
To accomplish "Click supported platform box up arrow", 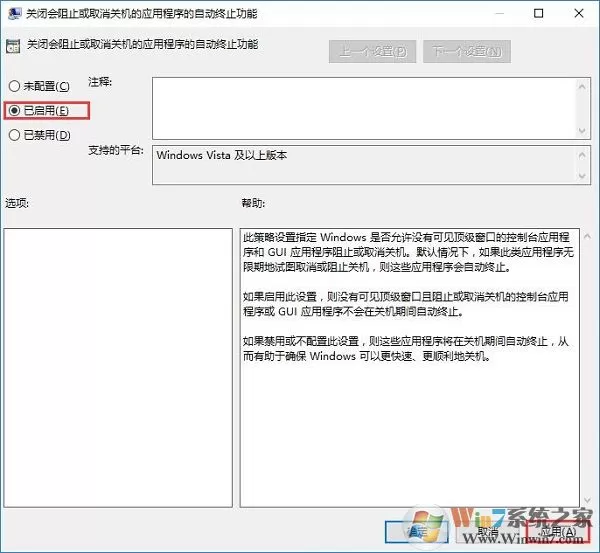I will 582,155.
